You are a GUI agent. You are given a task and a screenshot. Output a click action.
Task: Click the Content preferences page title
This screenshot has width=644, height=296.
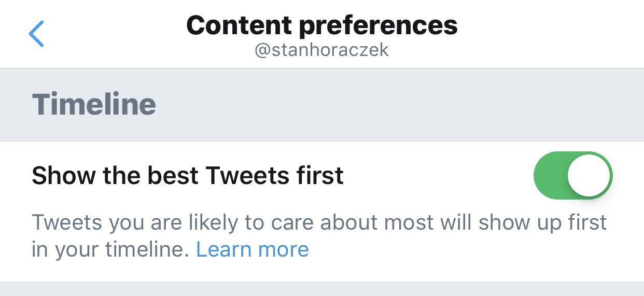pyautogui.click(x=321, y=25)
